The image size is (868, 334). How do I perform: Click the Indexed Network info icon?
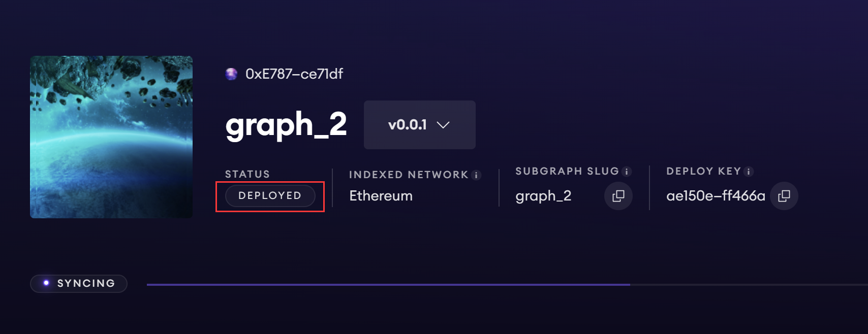[476, 175]
